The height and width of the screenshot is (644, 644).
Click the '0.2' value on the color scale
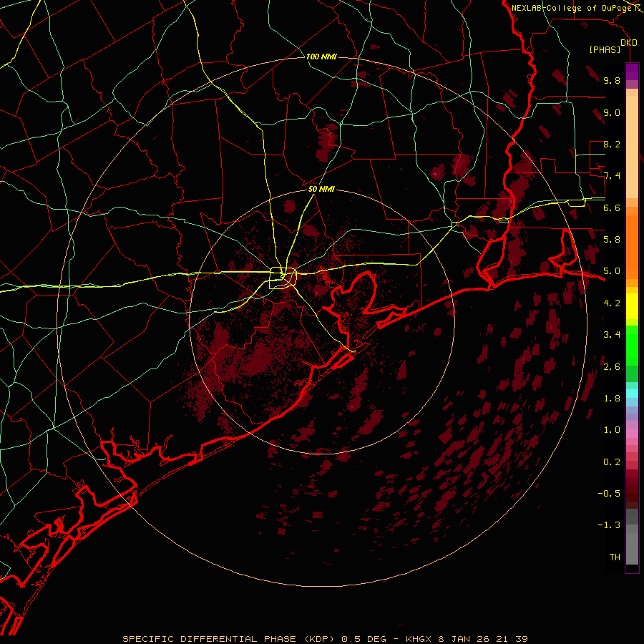[612, 462]
